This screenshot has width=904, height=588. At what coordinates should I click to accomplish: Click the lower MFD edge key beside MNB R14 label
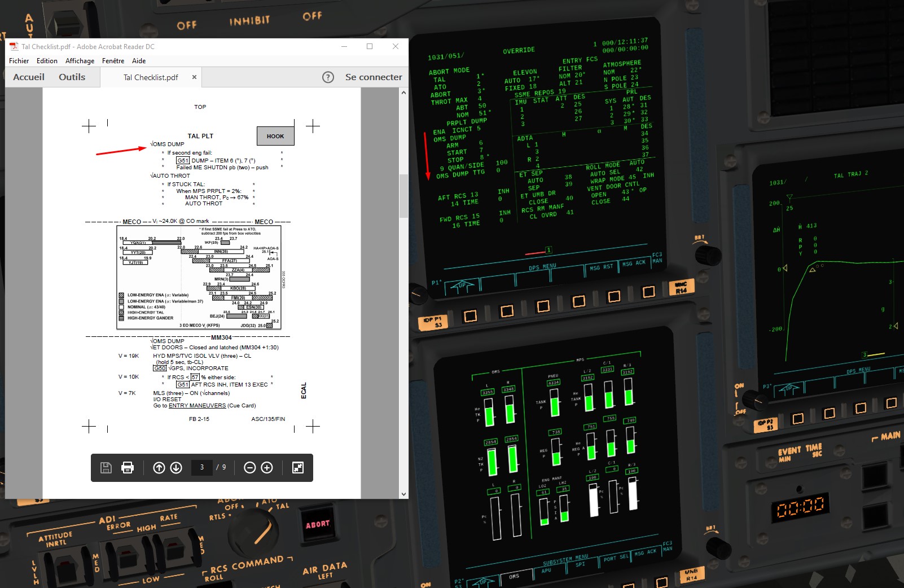tap(662, 582)
